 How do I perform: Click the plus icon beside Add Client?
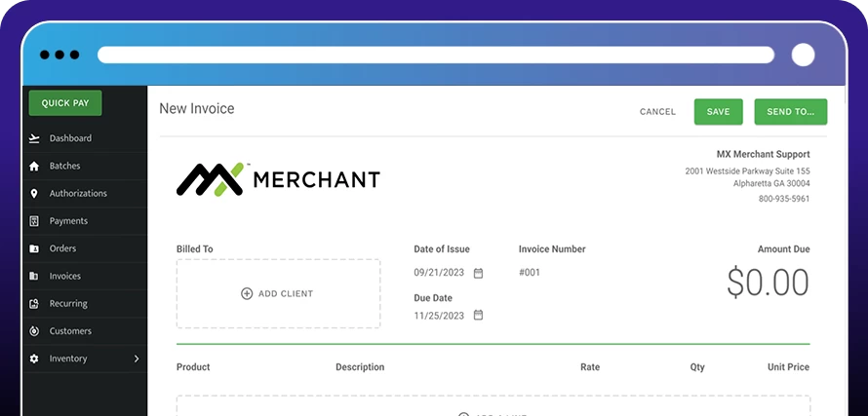(x=247, y=294)
